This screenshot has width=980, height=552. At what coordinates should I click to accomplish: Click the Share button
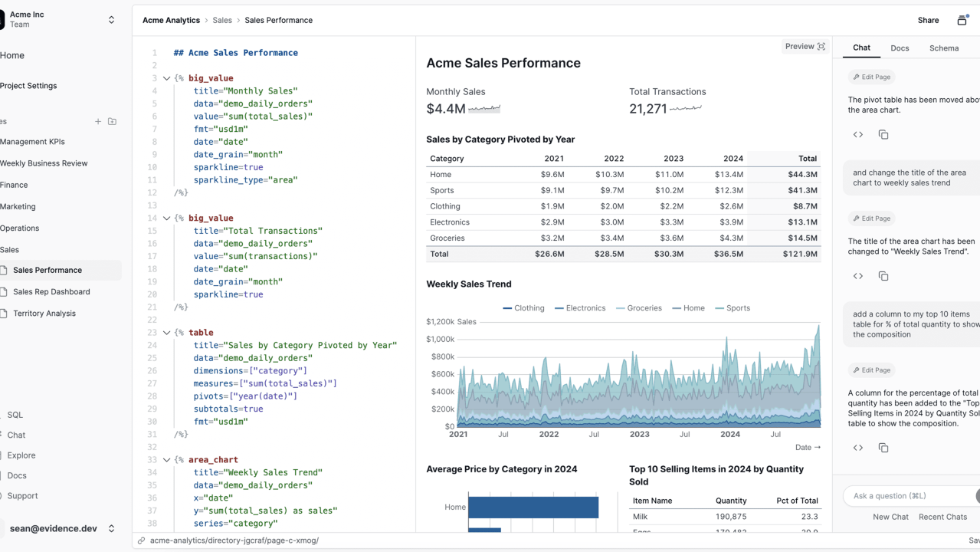pyautogui.click(x=928, y=21)
